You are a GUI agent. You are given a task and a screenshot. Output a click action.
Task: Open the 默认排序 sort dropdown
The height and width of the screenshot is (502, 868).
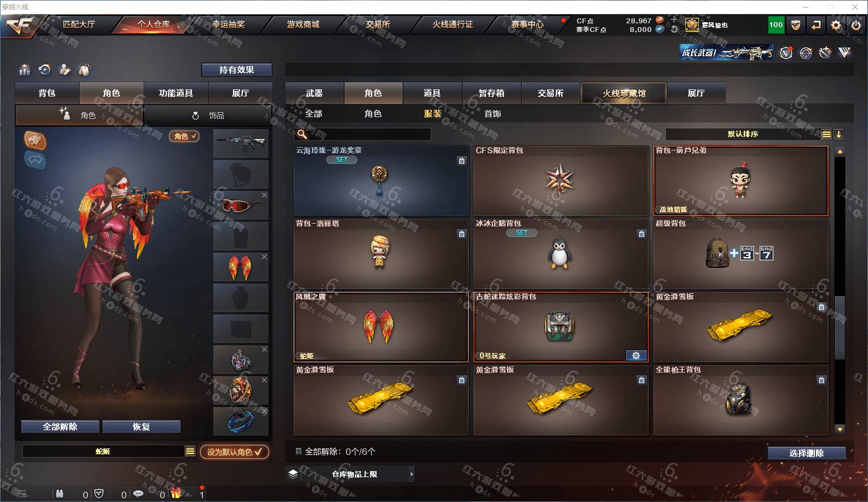tap(743, 134)
